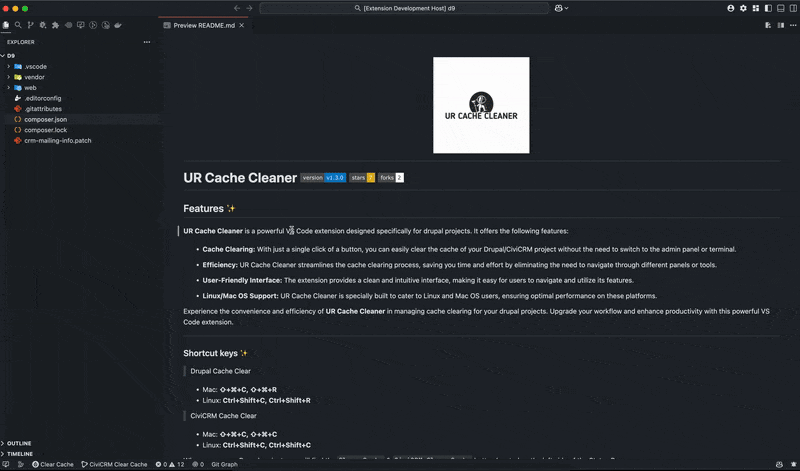Screen dimensions: 800x471
Task: Customize layout using the grid icon
Action: click(x=756, y=8)
